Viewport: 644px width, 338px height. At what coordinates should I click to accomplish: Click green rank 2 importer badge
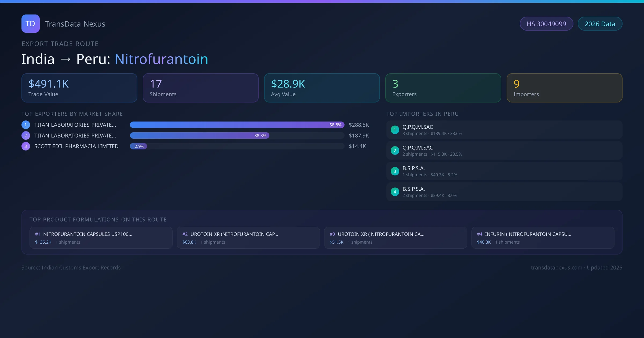tap(395, 150)
